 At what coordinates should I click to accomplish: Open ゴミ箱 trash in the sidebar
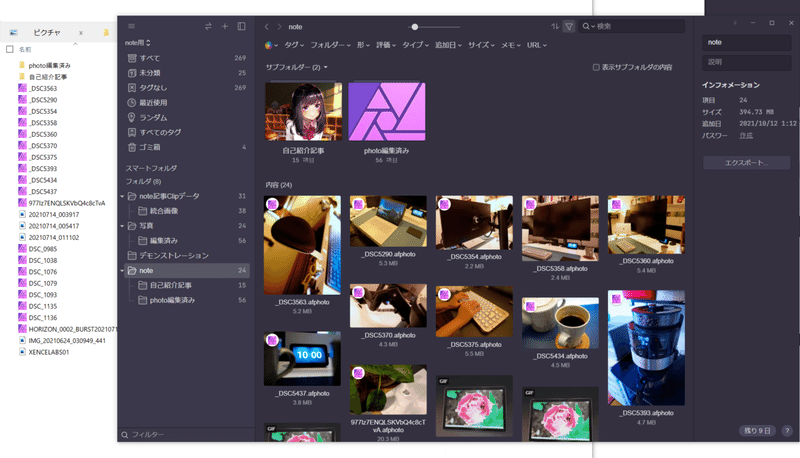pyautogui.click(x=186, y=147)
